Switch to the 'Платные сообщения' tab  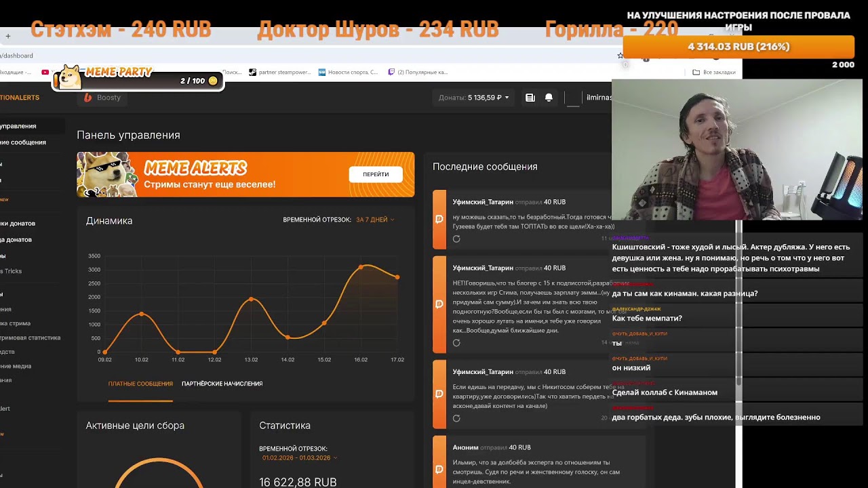click(140, 384)
